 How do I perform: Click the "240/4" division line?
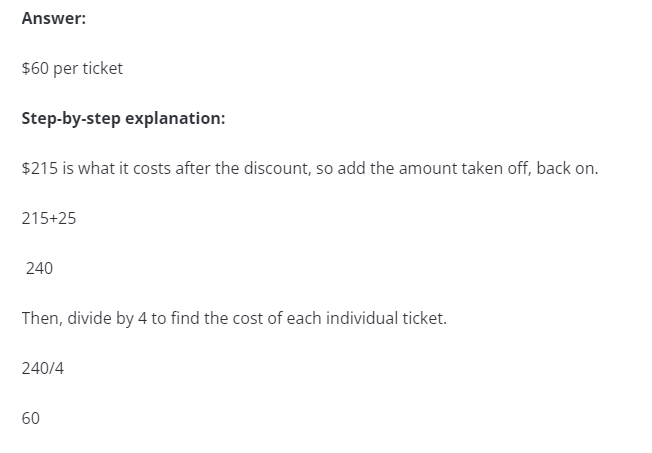coord(43,369)
